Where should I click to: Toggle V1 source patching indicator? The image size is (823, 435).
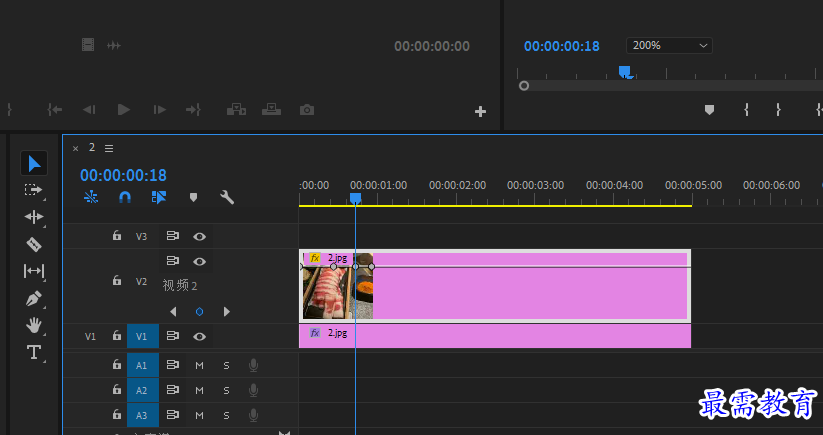(90, 336)
